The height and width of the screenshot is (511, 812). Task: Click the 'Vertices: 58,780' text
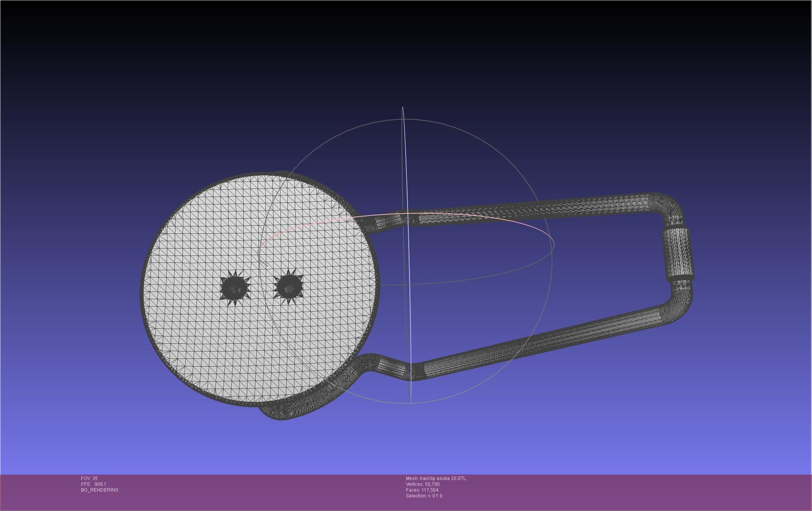click(x=423, y=484)
